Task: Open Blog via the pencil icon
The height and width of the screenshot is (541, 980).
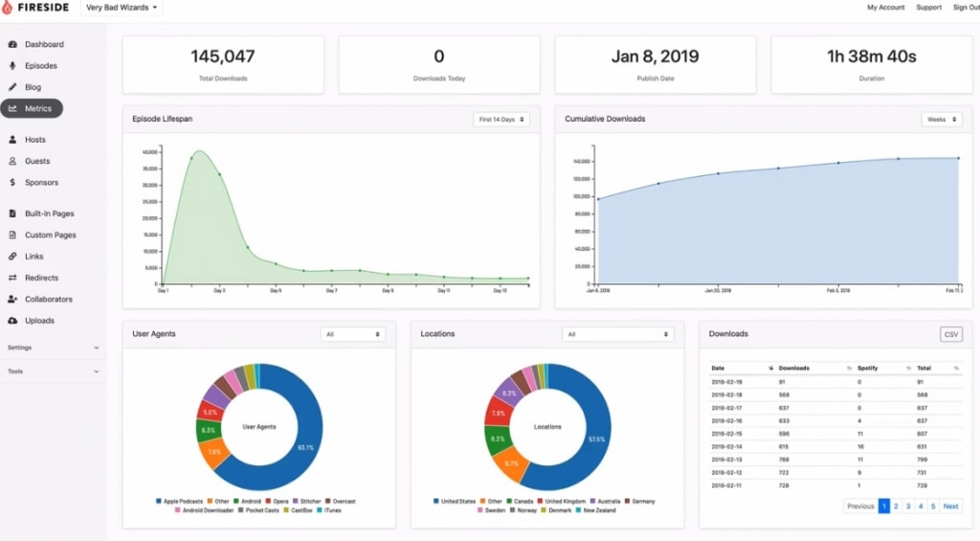Action: click(12, 87)
